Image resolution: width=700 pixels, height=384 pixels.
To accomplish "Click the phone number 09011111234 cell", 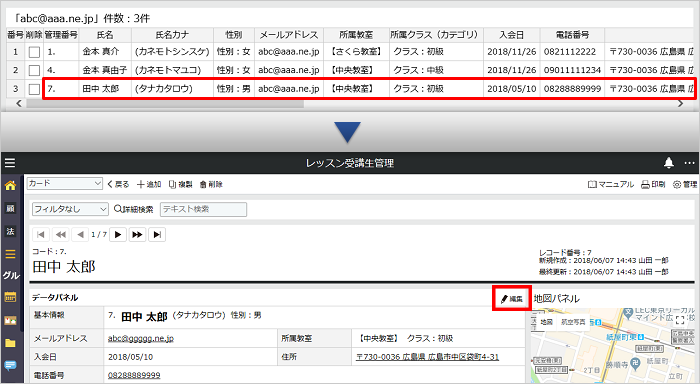I will [572, 70].
